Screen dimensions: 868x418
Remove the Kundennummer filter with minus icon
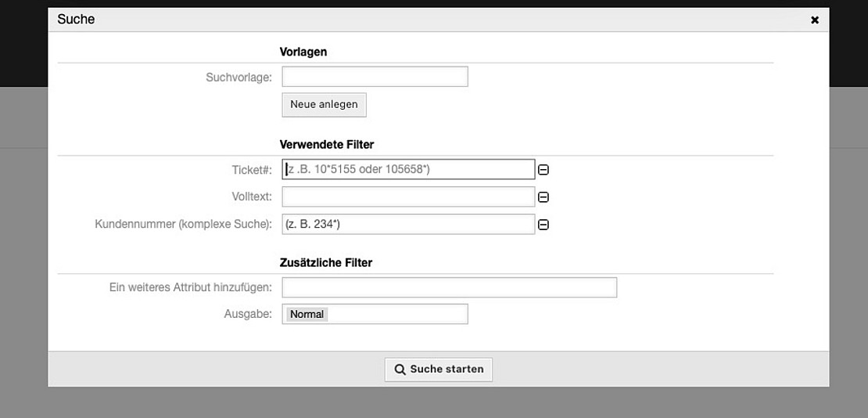click(x=543, y=225)
